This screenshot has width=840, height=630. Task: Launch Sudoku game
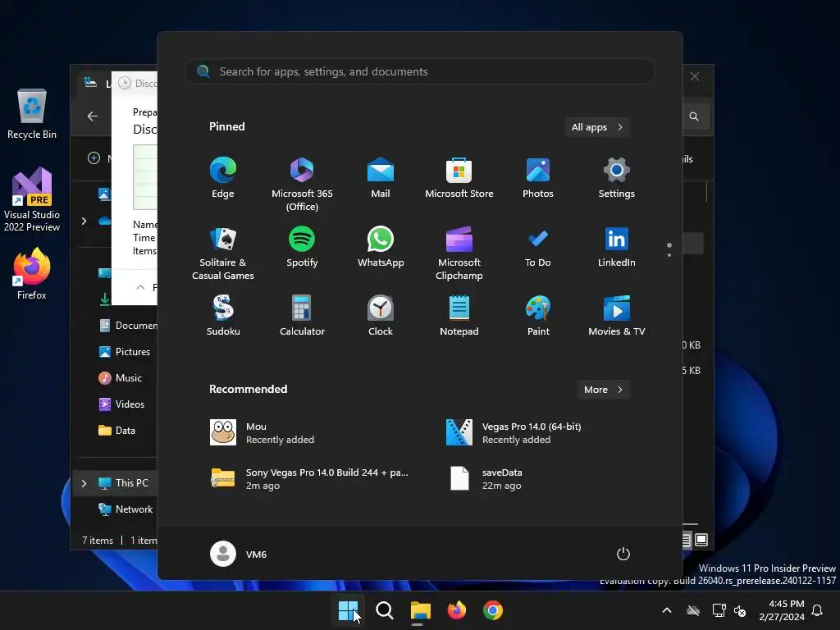[223, 316]
